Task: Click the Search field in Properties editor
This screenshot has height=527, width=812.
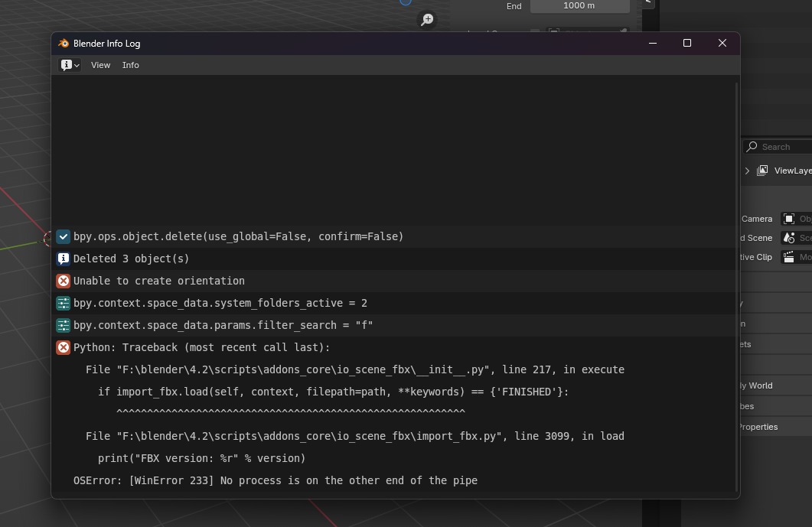Action: click(778, 147)
